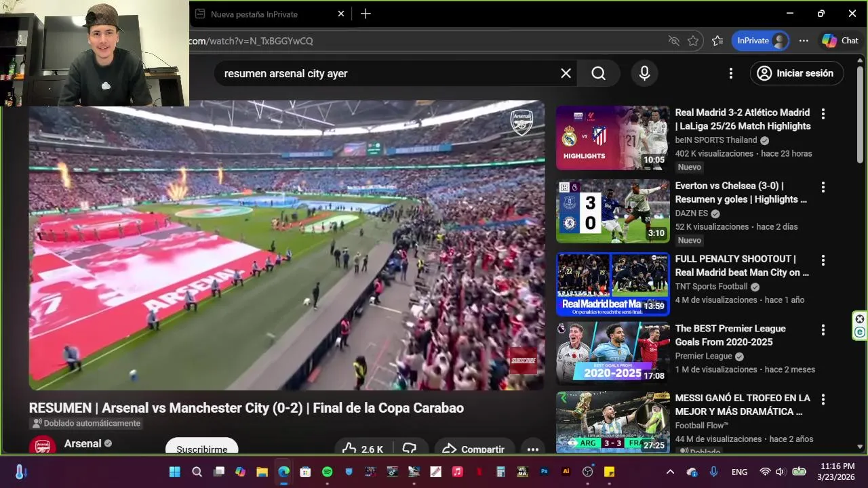The width and height of the screenshot is (868, 488).
Task: Start voice search with the microphone icon
Action: click(644, 73)
